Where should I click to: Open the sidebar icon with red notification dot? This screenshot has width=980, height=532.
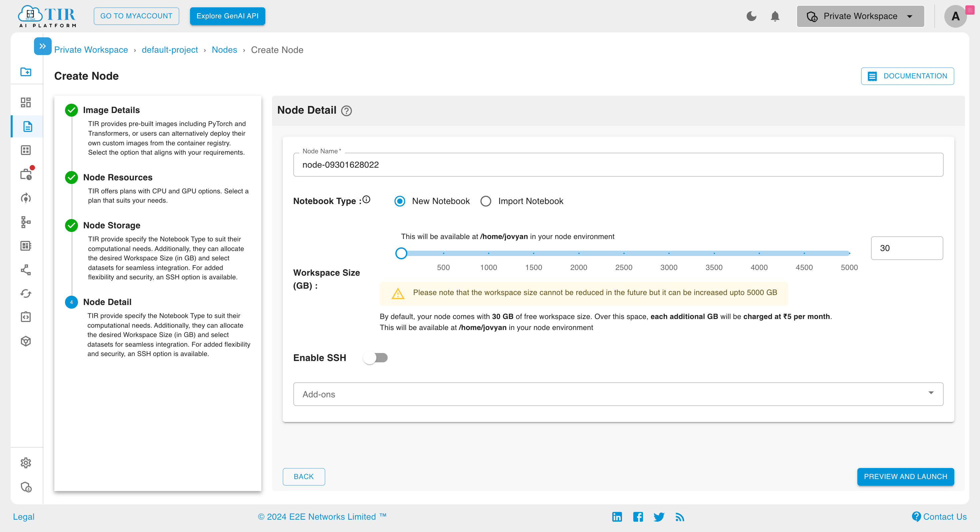(x=26, y=174)
